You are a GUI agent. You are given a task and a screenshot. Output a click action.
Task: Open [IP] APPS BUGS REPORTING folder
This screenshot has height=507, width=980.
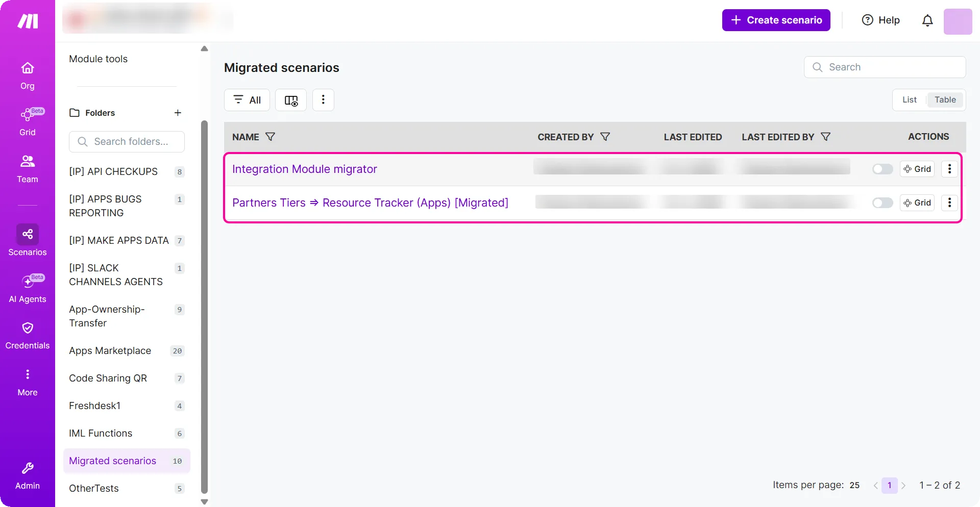tap(127, 206)
